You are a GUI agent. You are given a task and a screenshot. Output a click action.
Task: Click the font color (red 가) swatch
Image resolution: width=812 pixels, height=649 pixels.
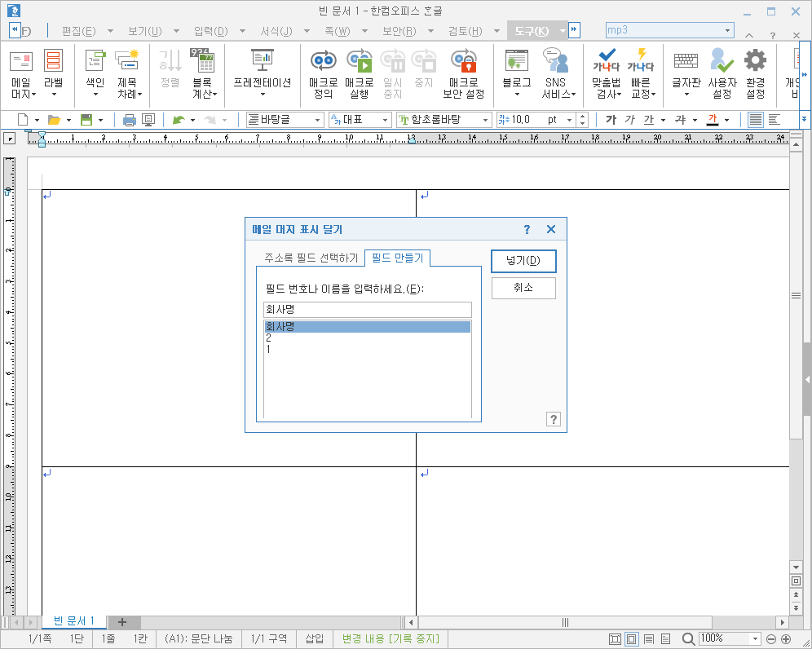(713, 120)
